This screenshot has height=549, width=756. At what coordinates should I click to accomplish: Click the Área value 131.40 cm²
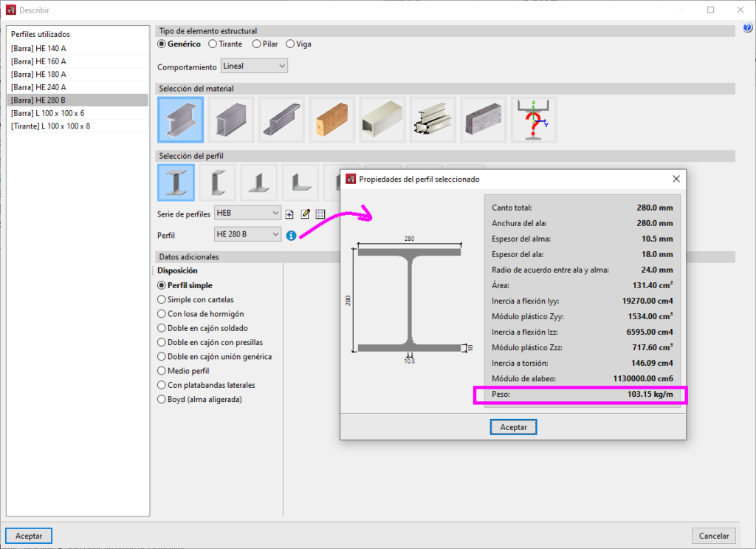(x=653, y=285)
